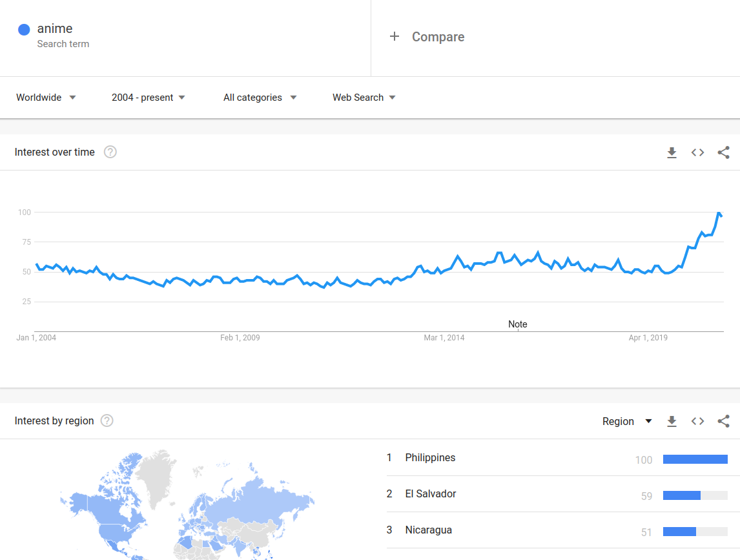
Task: Share the Interest over time chart
Action: pyautogui.click(x=723, y=152)
